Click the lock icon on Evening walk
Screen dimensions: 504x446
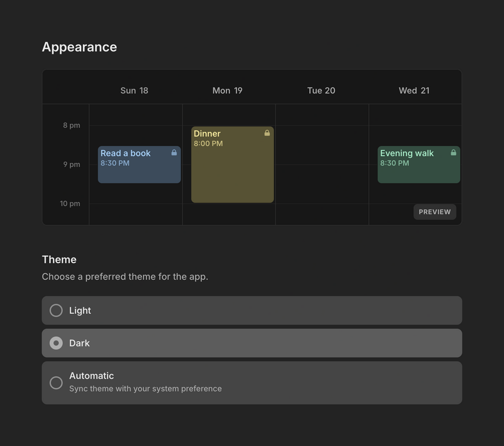pos(452,152)
